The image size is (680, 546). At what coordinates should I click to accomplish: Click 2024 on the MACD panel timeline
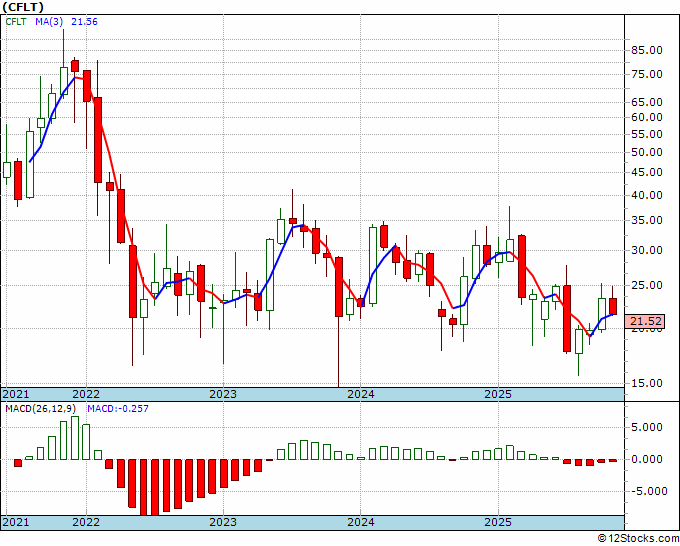[x=360, y=522]
